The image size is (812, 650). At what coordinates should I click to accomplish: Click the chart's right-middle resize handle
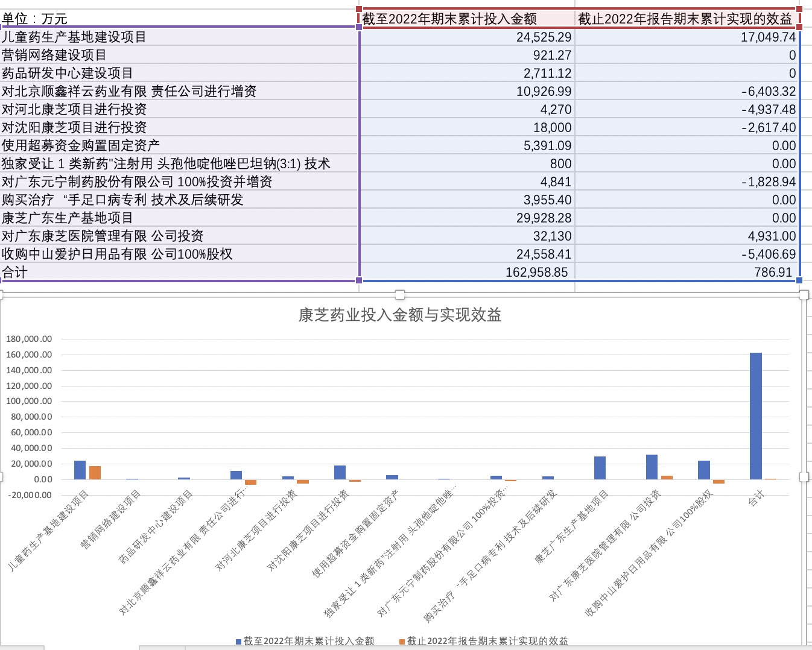click(804, 477)
